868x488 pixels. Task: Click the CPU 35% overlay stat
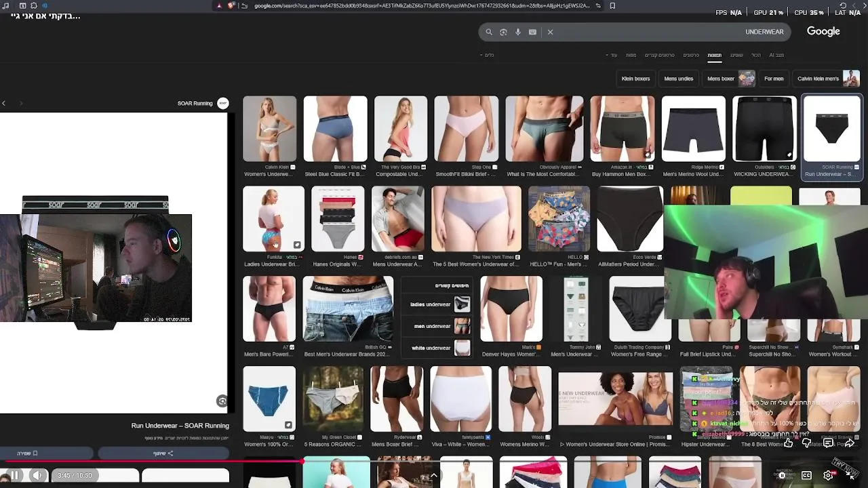(x=809, y=12)
